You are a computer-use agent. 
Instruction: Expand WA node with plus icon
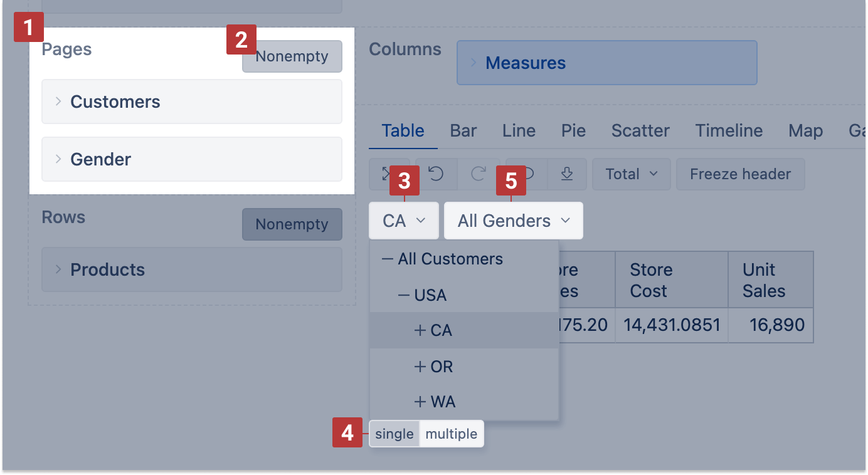pyautogui.click(x=420, y=402)
